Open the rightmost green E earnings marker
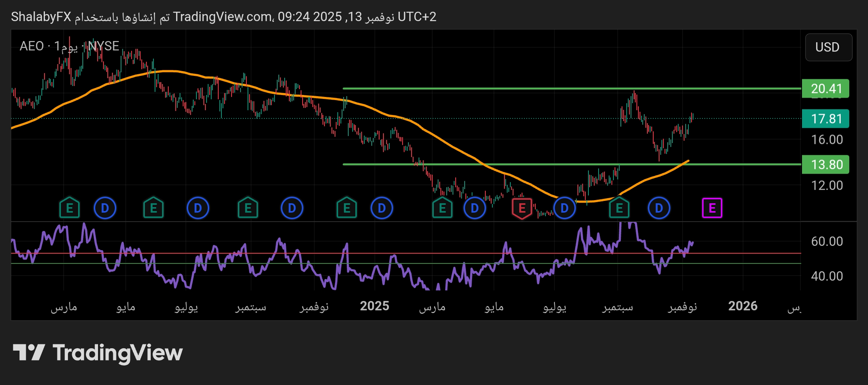Screen dimensions: 868x385 619,208
